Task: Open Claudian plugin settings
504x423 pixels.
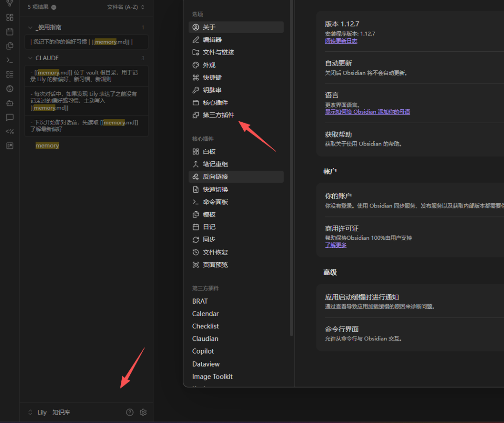Action: [x=236, y=339]
